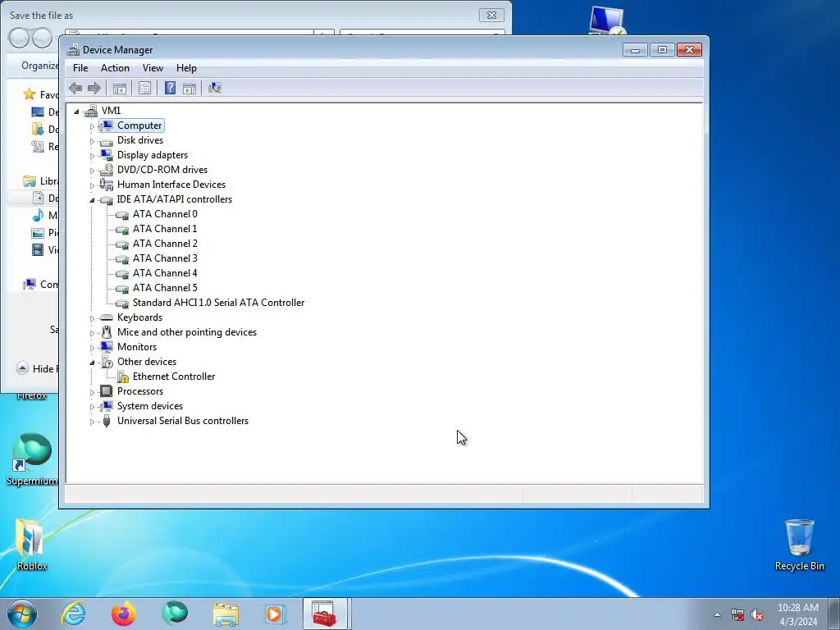Open Firefox from the taskbar

(124, 614)
